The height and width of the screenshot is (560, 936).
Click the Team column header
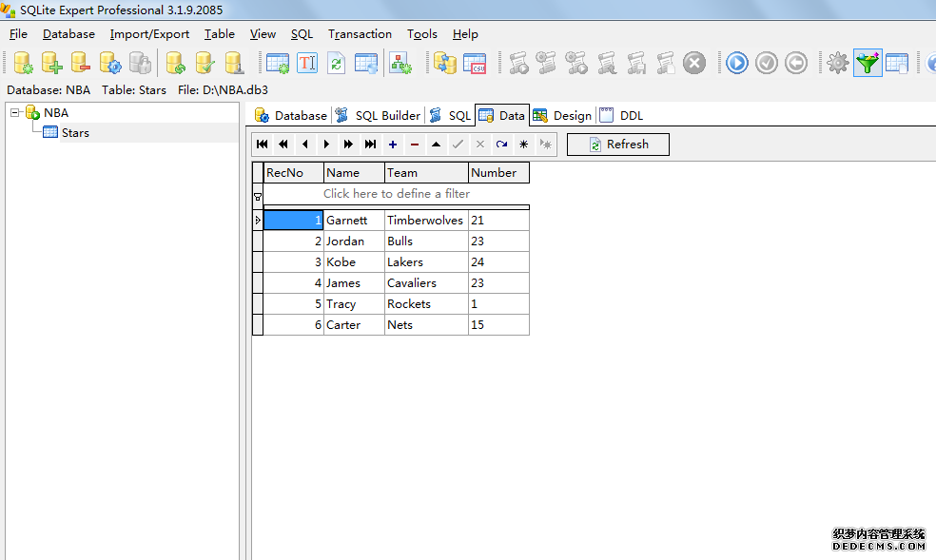click(x=426, y=173)
